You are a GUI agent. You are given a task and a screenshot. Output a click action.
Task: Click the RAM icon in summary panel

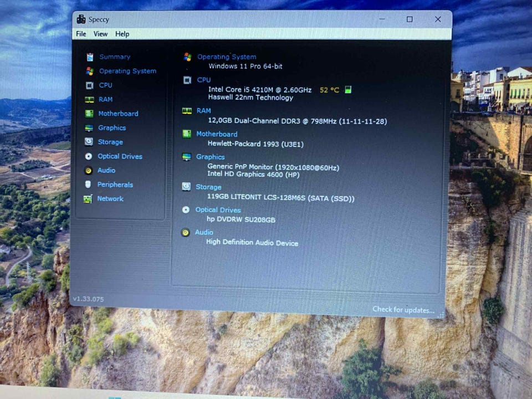point(187,111)
